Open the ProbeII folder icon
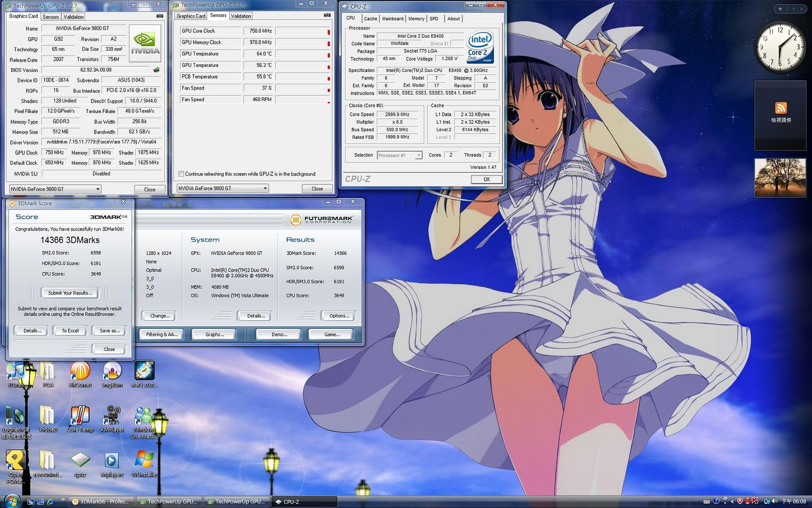 pyautogui.click(x=48, y=419)
